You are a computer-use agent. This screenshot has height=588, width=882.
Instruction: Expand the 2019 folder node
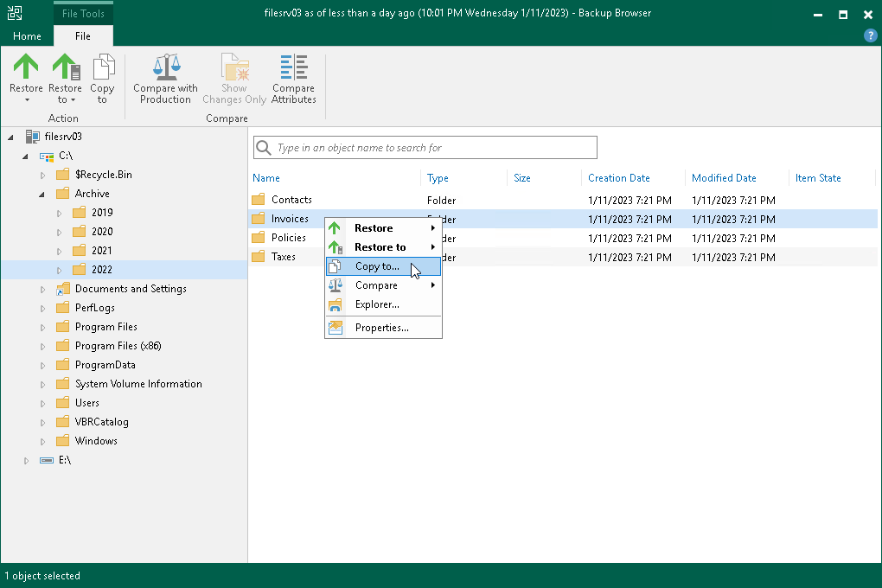tap(59, 213)
